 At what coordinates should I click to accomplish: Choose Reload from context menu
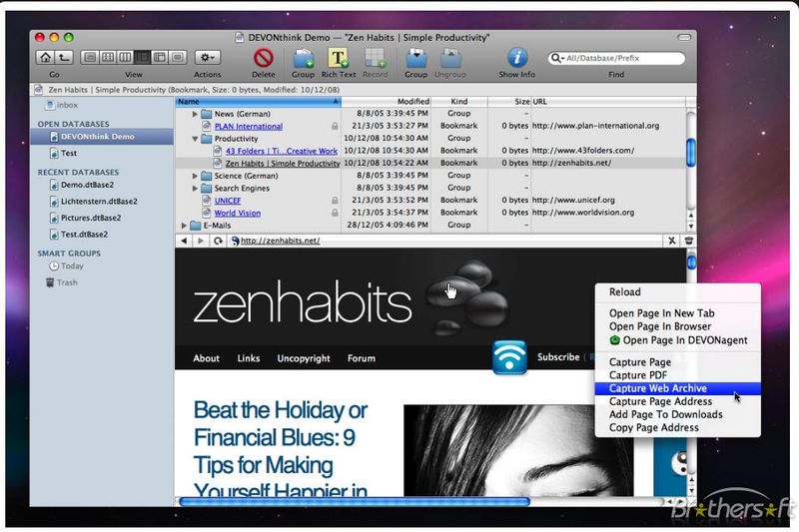coord(678,292)
